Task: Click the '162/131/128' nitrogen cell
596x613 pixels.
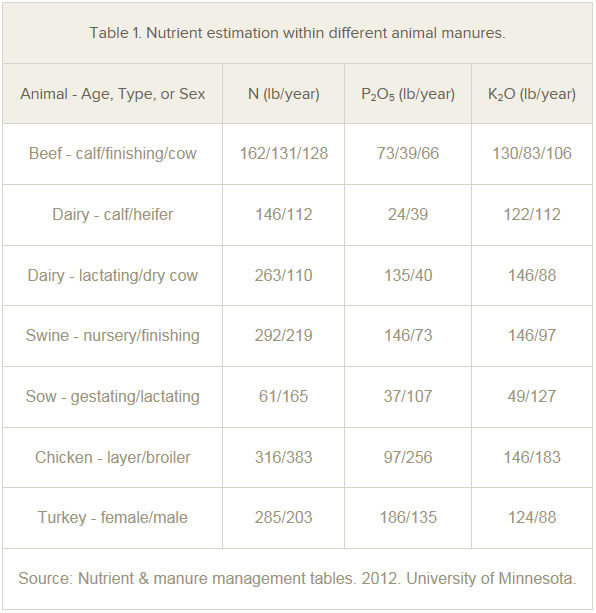Action: point(284,153)
